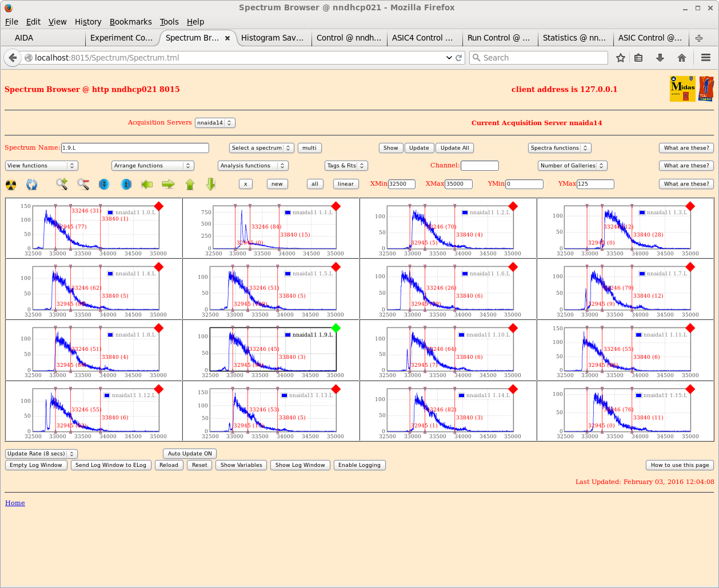
Task: Toggle red diamond on spectrum 1.10.L
Action: (513, 327)
